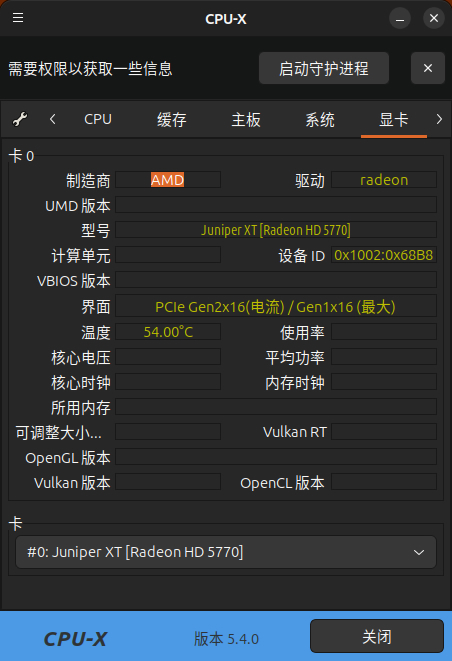Click the wrench settings icon
452x661 pixels.
click(20, 119)
